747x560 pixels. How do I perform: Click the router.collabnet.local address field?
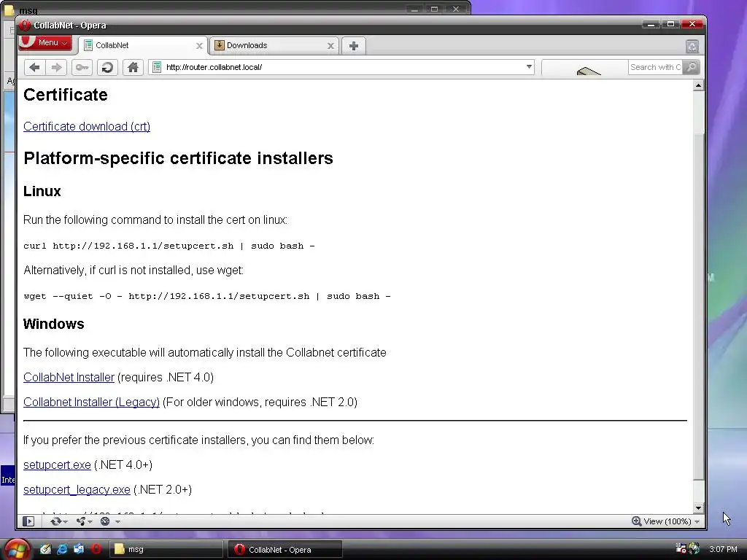coord(343,67)
